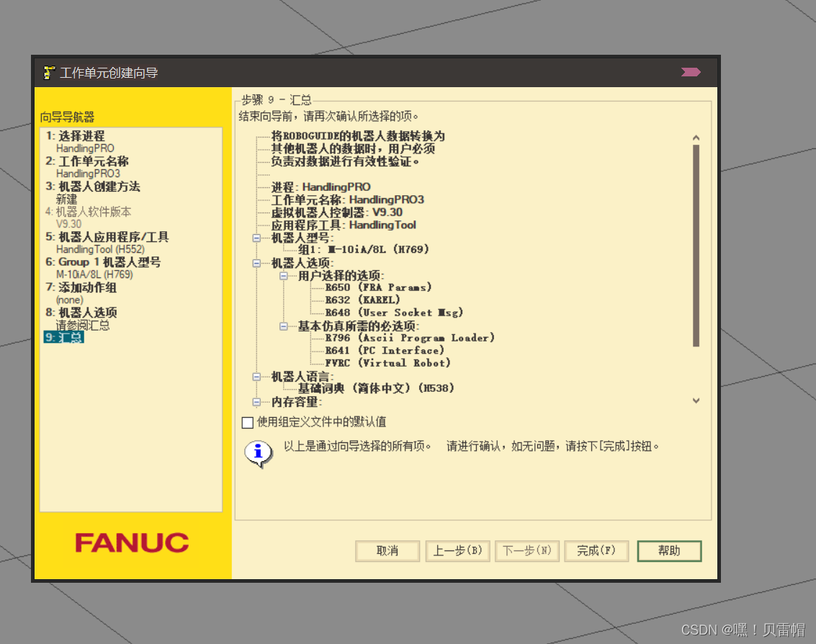Select tree row 工作单元名称: HandlingPRO3
The width and height of the screenshot is (816, 644).
click(348, 200)
